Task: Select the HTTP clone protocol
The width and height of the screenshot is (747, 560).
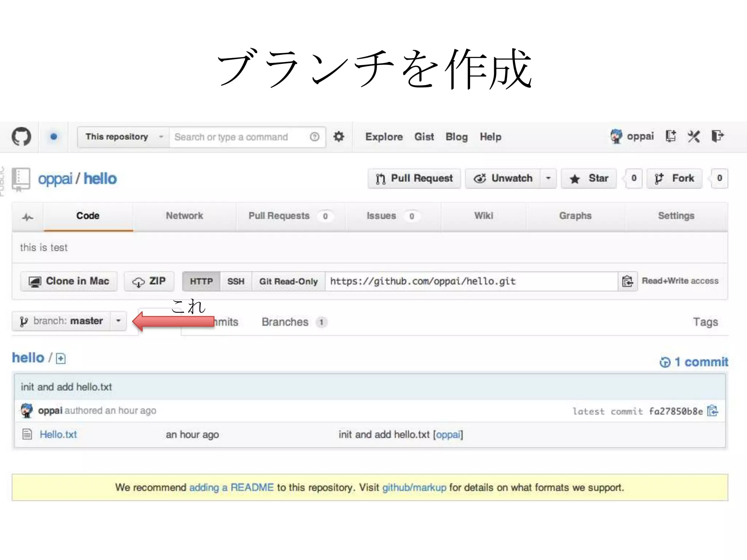Action: point(201,281)
